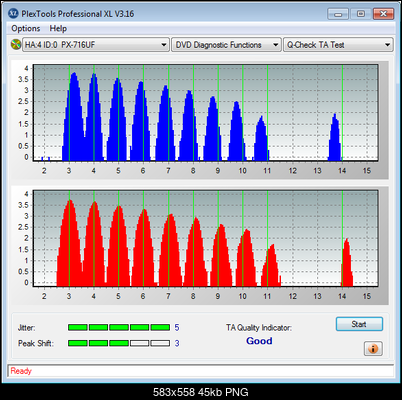Screen dimensions: 402x400
Task: Click the Jitter level bar indicator
Action: tap(119, 328)
